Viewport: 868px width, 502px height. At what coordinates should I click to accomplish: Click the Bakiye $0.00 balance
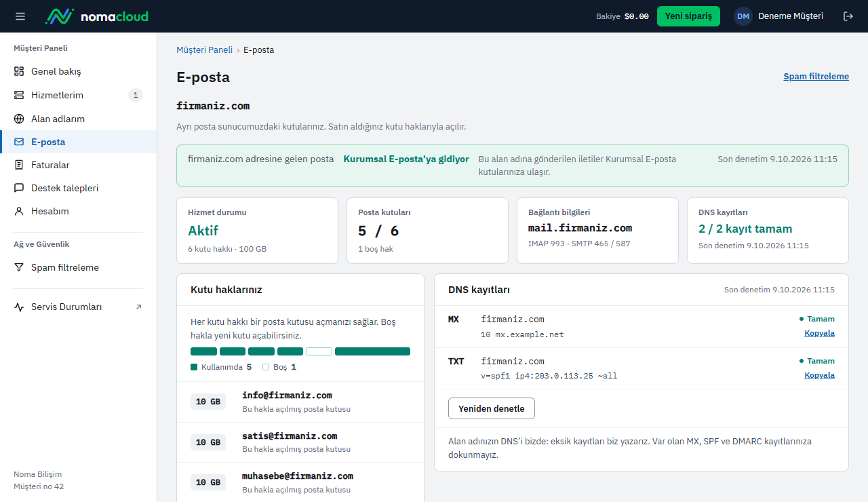tap(623, 16)
